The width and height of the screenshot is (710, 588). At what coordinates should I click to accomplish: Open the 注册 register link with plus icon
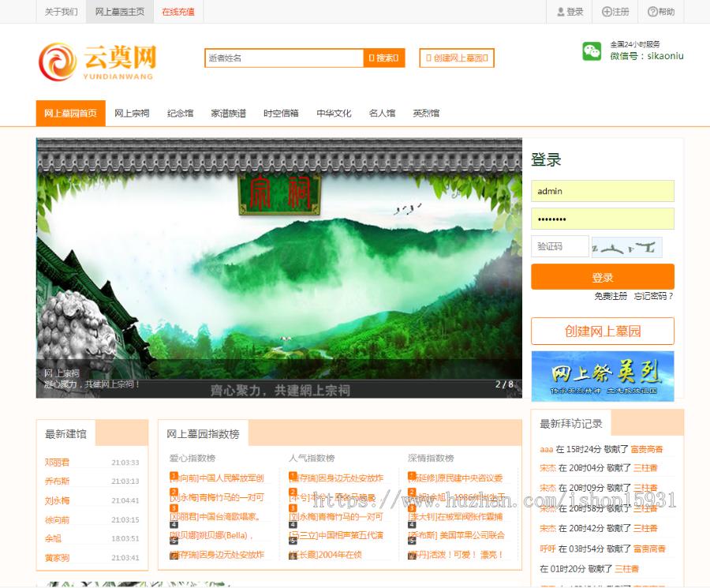[x=615, y=12]
